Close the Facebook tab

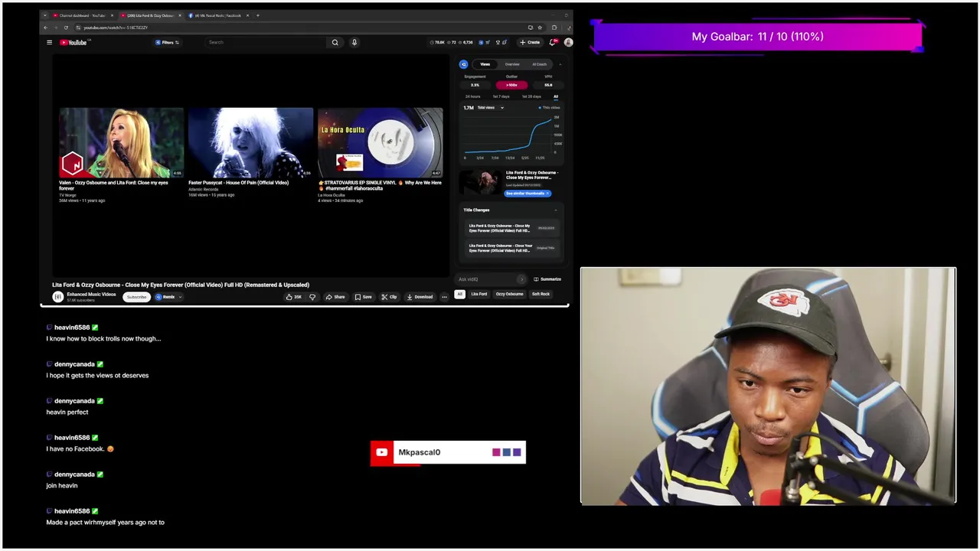pyautogui.click(x=247, y=15)
